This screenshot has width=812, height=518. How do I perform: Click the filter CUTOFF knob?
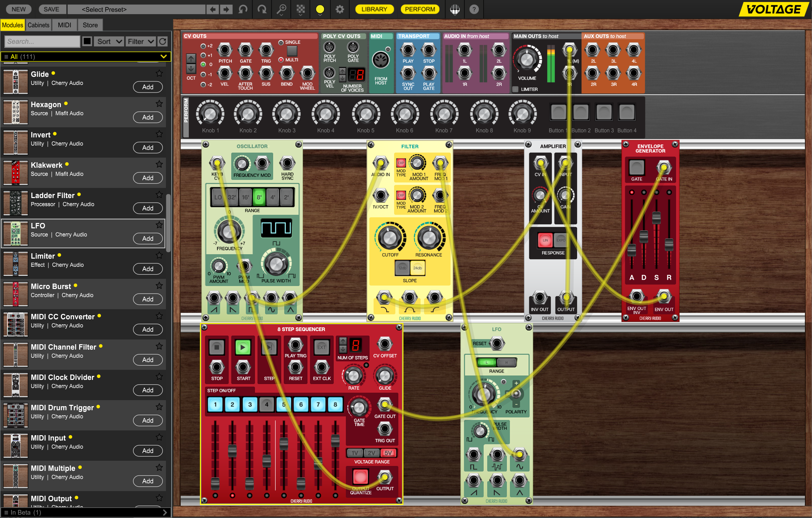click(390, 238)
